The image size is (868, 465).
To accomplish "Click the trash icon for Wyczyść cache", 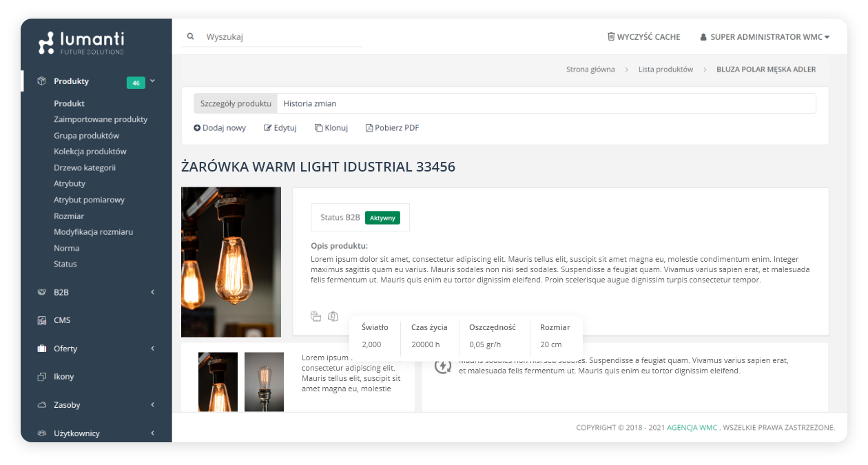I will pyautogui.click(x=611, y=37).
